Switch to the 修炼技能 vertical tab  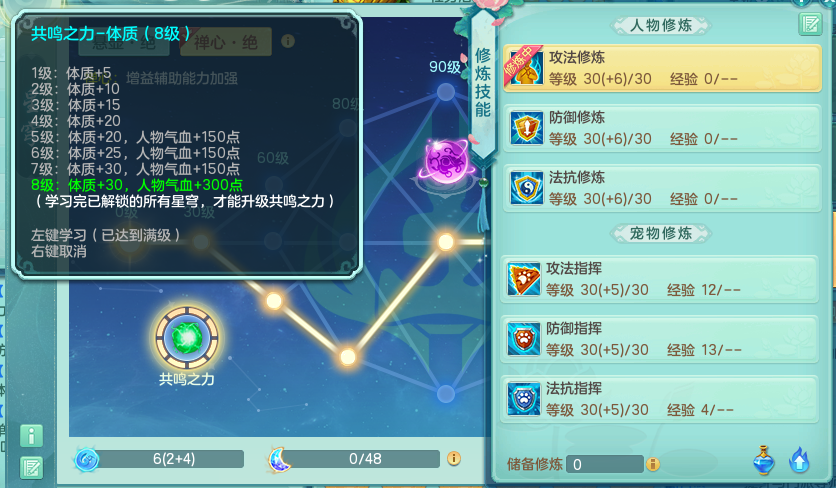click(483, 83)
